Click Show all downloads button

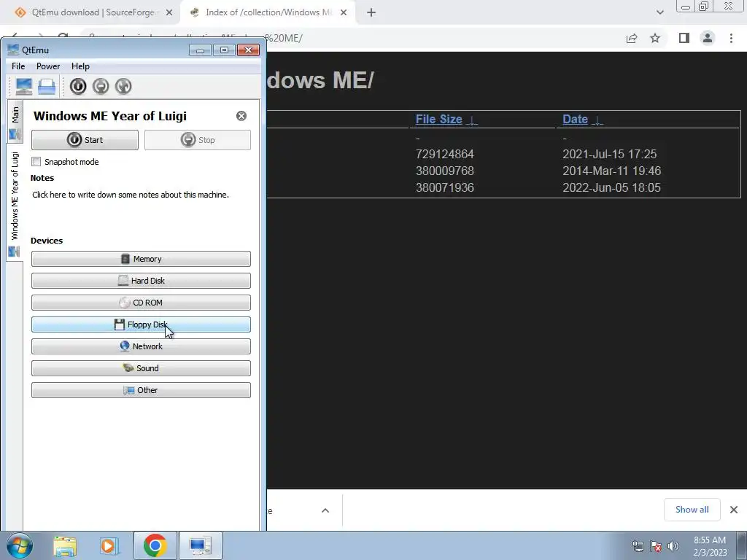[x=692, y=510]
